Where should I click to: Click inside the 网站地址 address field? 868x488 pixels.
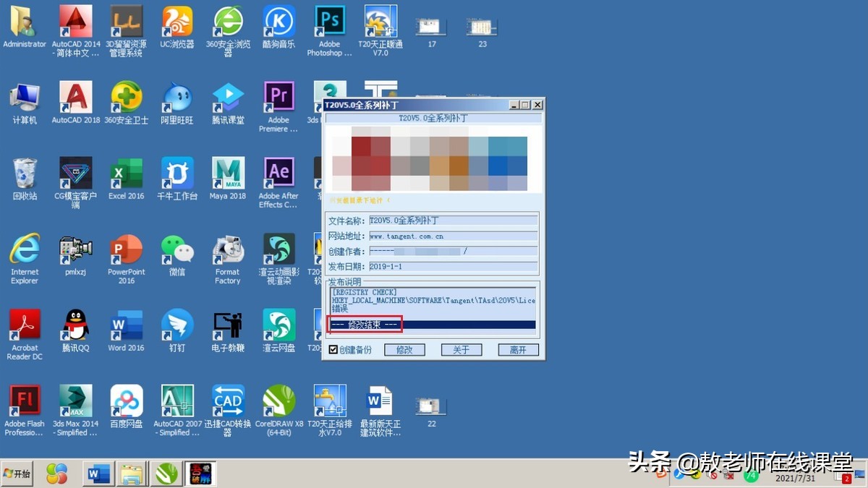coord(454,236)
